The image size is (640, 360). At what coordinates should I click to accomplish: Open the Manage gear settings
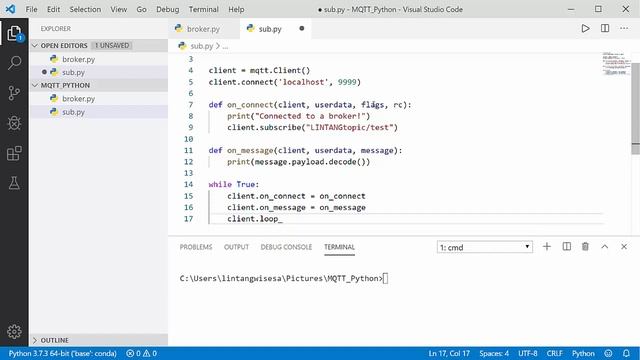pyautogui.click(x=14, y=331)
